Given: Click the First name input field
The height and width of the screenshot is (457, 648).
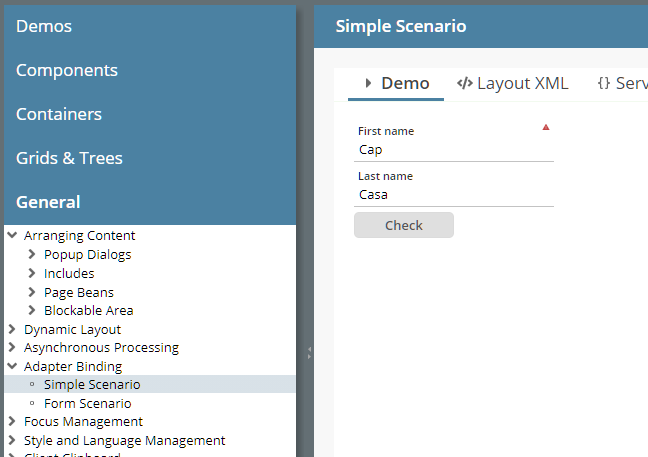Looking at the screenshot, I should [x=453, y=150].
